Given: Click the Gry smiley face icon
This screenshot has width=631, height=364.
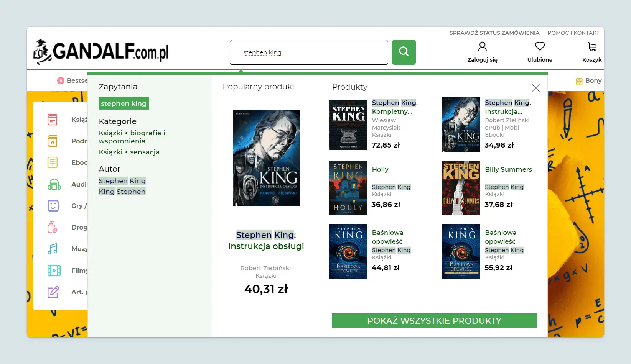Looking at the screenshot, I should (53, 206).
